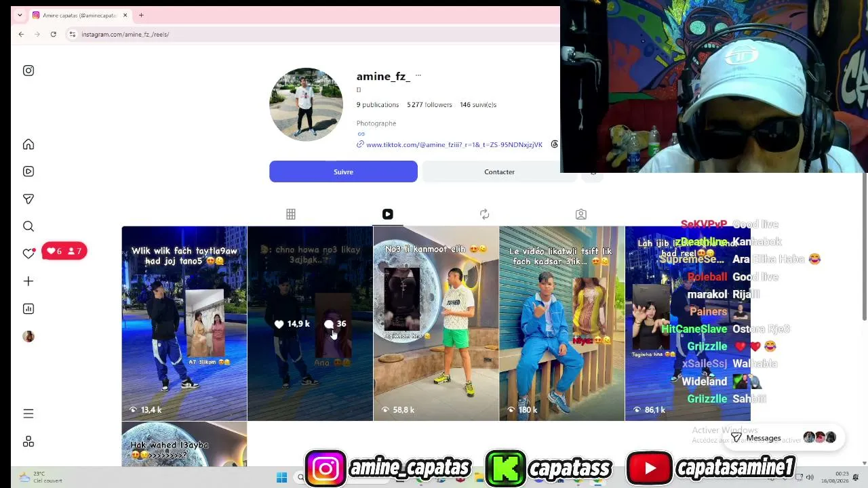868x488 pixels.
Task: Focus the address bar URL field
Action: tap(312, 34)
